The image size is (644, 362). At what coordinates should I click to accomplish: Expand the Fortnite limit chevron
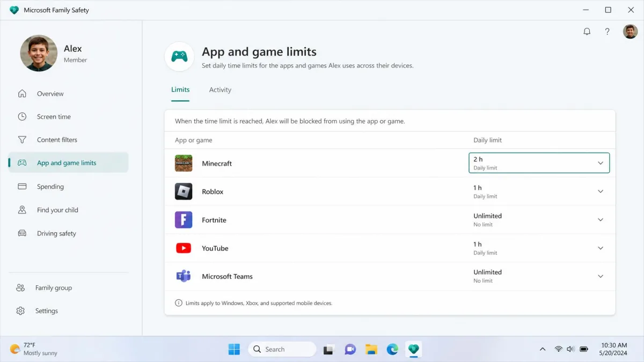[601, 220]
